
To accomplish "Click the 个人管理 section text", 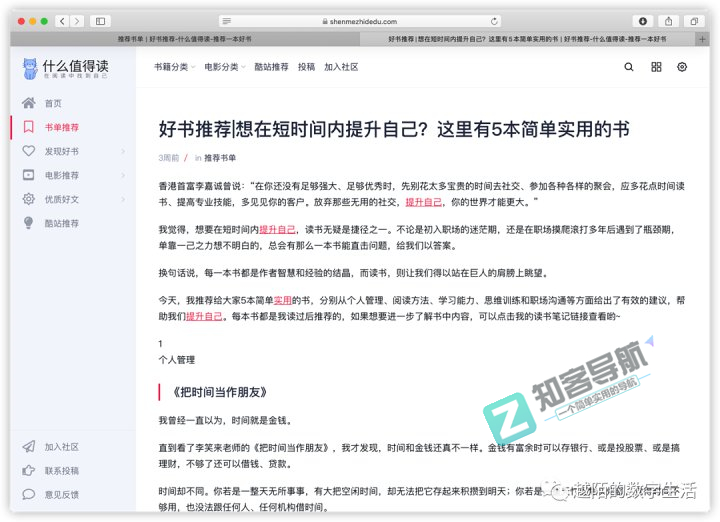I will tap(177, 360).
